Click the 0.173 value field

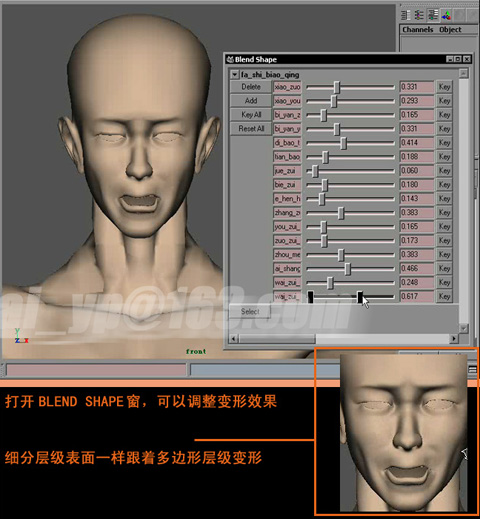(417, 241)
